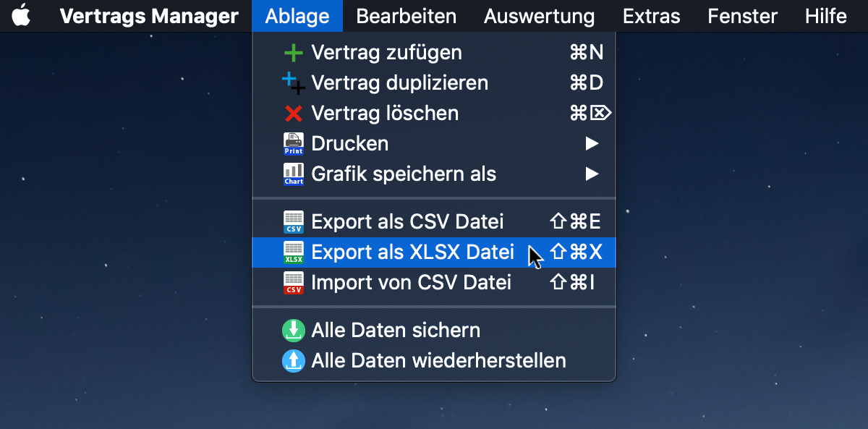868x429 pixels.
Task: Select Export als CSV Datei entry
Action: click(x=434, y=221)
